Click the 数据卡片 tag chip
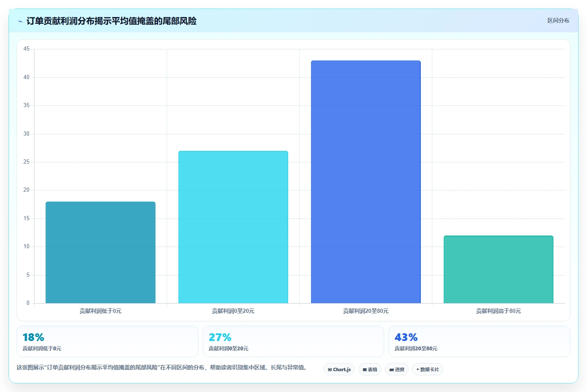587x392 pixels. pos(428,369)
